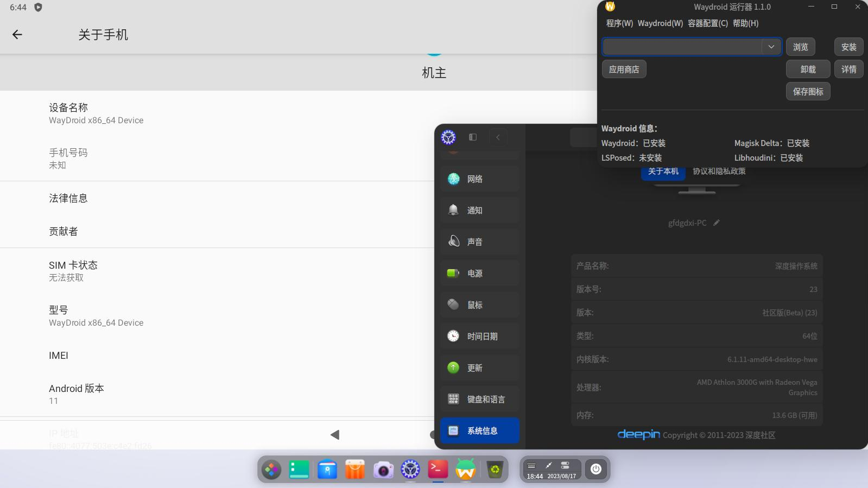Open 电源 settings in control center
Image resolution: width=868 pixels, height=488 pixels.
[480, 274]
